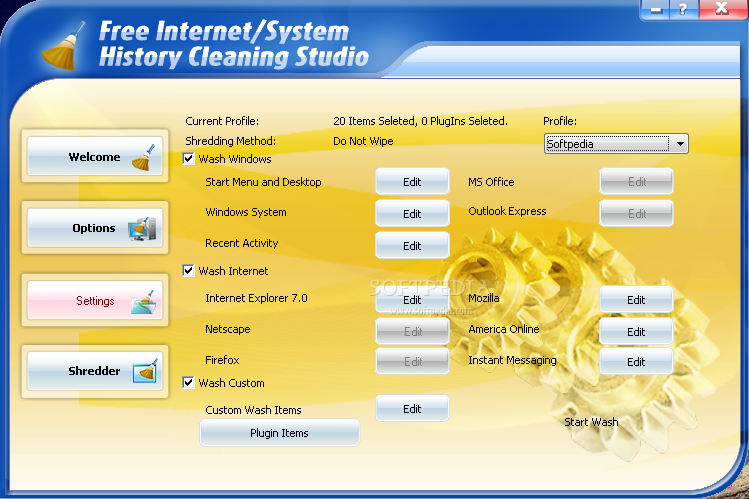Click the broom-window icon on the Shredder button
749x499 pixels.
click(145, 371)
